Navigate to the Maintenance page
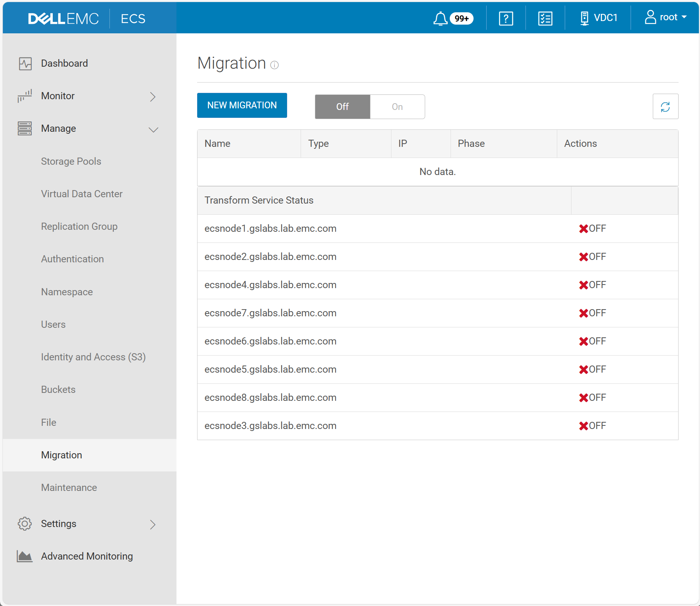The width and height of the screenshot is (700, 606). [x=69, y=487]
